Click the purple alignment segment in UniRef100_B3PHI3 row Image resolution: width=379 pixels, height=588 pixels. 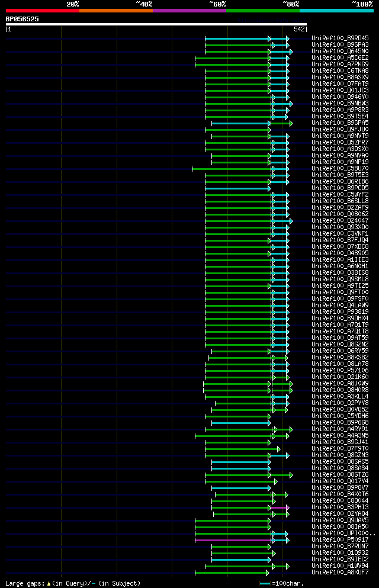tap(280, 507)
